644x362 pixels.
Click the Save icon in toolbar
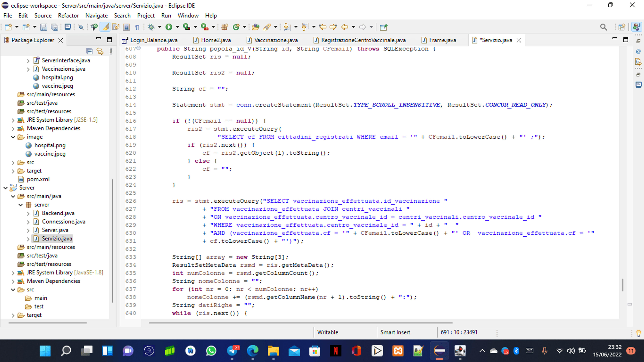43,27
